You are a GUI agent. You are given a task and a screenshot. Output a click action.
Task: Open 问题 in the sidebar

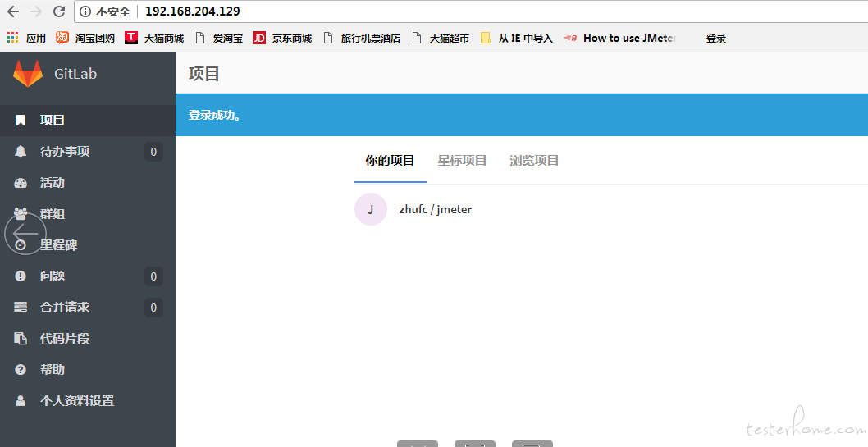pyautogui.click(x=88, y=276)
